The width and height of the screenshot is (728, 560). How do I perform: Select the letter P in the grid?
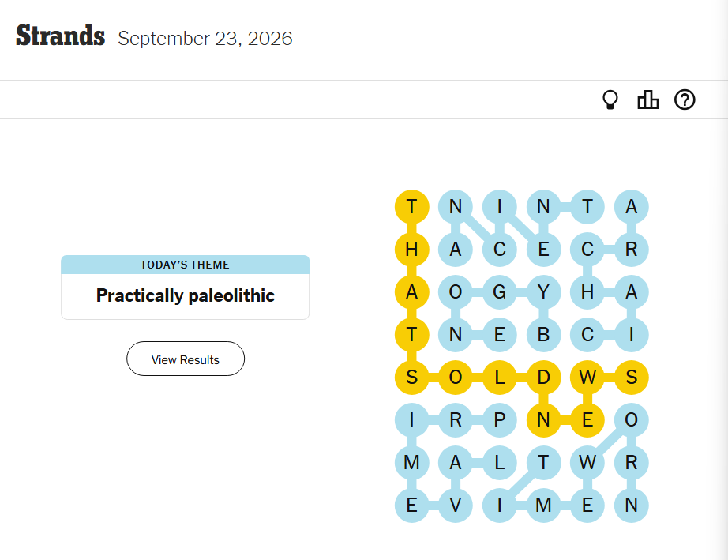(x=500, y=420)
